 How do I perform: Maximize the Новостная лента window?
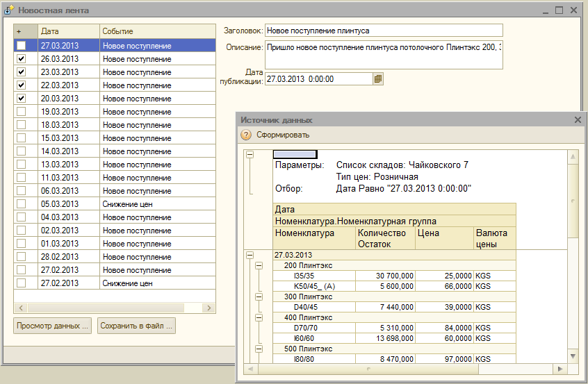[559, 10]
